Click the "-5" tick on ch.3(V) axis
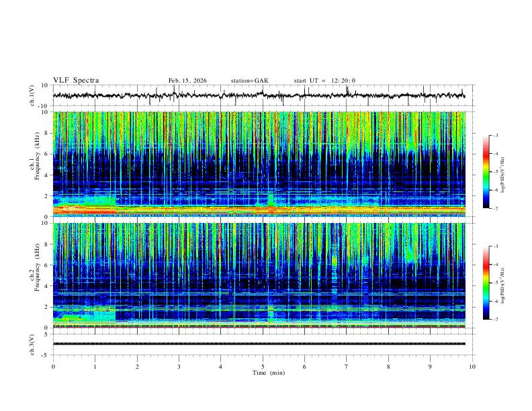 pos(46,355)
